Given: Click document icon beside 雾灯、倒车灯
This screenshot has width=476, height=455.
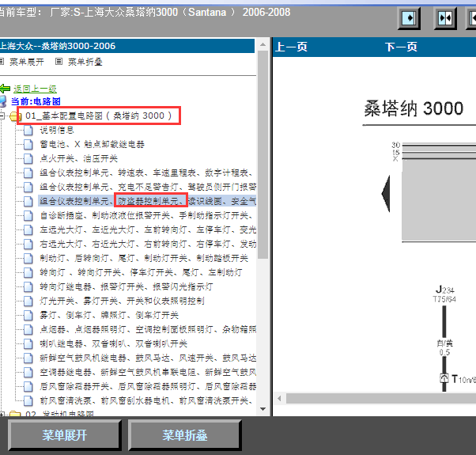Looking at the screenshot, I should pos(28,315).
